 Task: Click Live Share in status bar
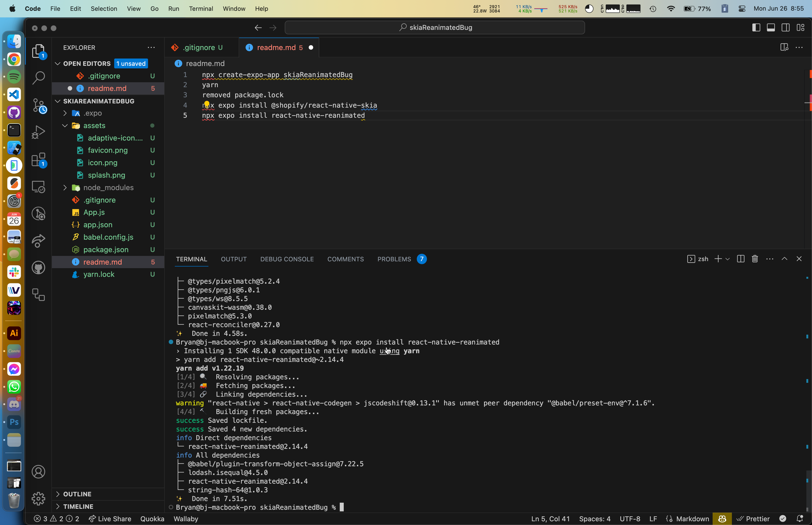coord(110,518)
